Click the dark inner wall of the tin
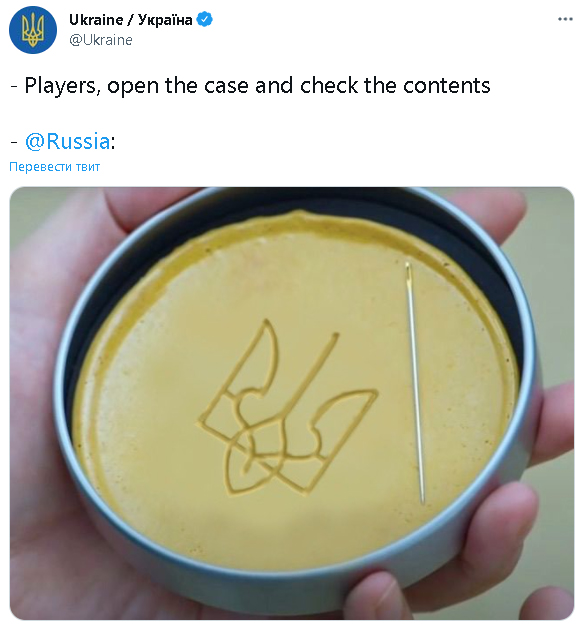584x641 pixels. (x=486, y=253)
